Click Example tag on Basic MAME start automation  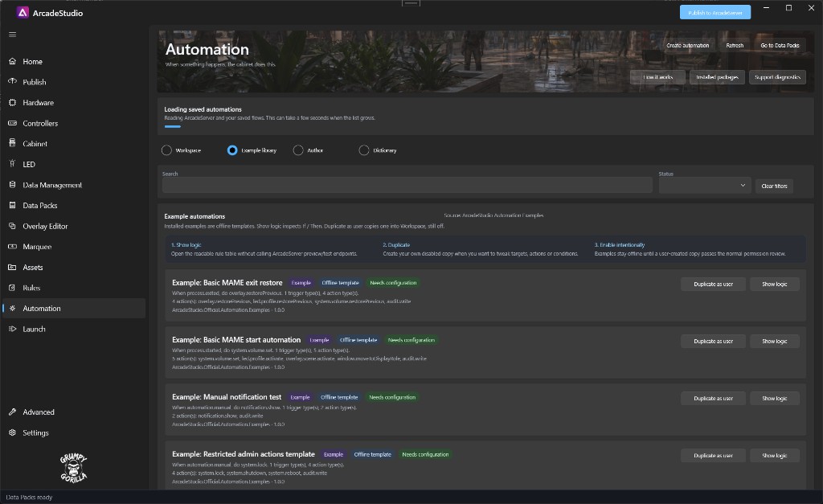coord(319,340)
